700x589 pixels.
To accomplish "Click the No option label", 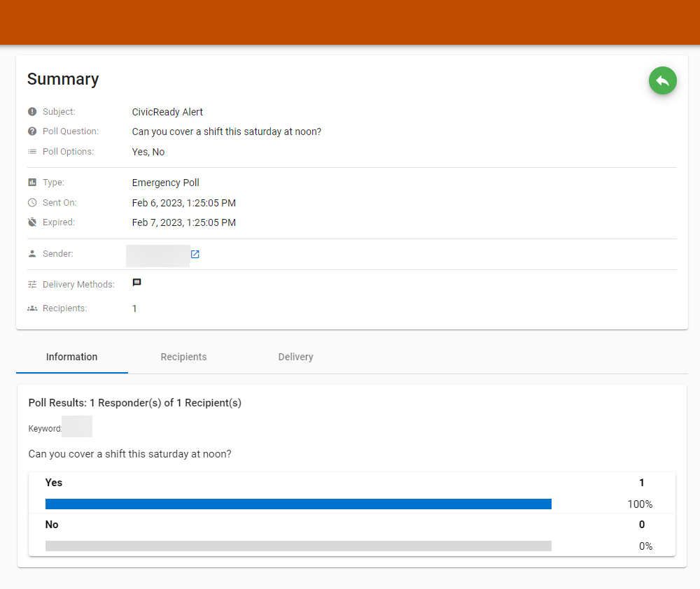I will tap(52, 525).
